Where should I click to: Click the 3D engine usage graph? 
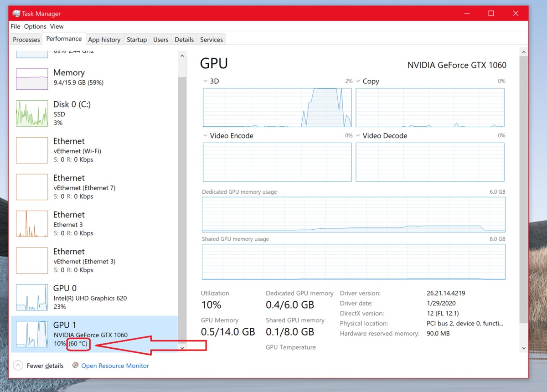click(277, 108)
